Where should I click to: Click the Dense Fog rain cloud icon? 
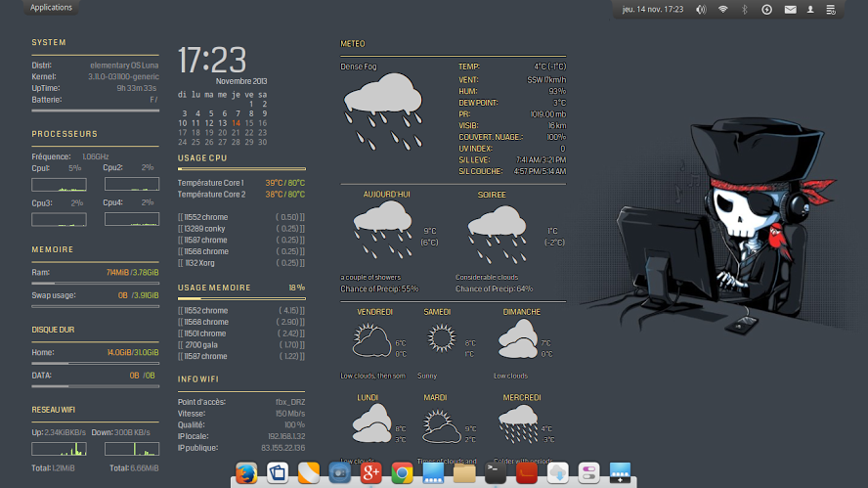(x=383, y=111)
